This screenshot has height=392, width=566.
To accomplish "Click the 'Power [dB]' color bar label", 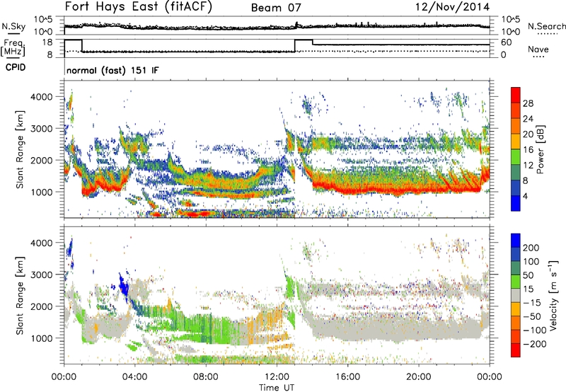I will (x=541, y=149).
